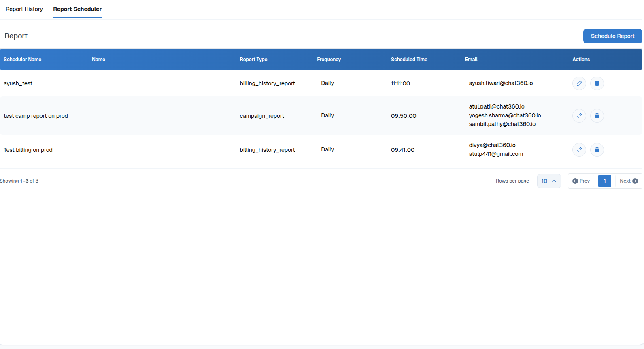Click edit pencil for test camp report
The width and height of the screenshot is (644, 349).
579,116
